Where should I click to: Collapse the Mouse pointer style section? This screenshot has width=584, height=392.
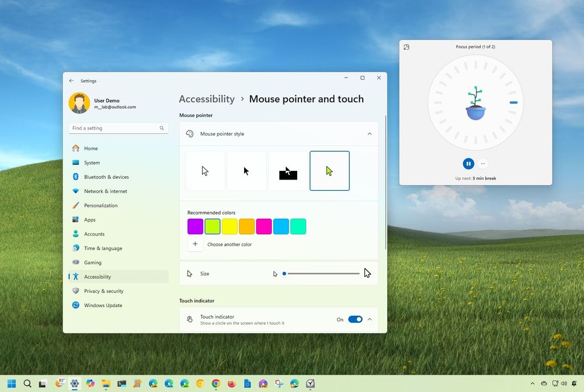(x=370, y=133)
